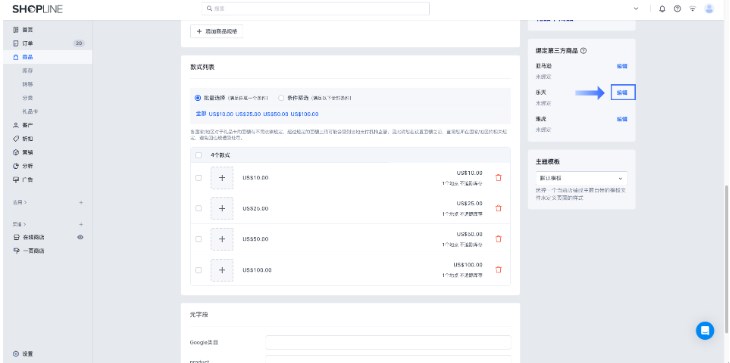Click the help icon beside 绑定第三方商品 heading
The width and height of the screenshot is (730, 363).
coord(583,51)
